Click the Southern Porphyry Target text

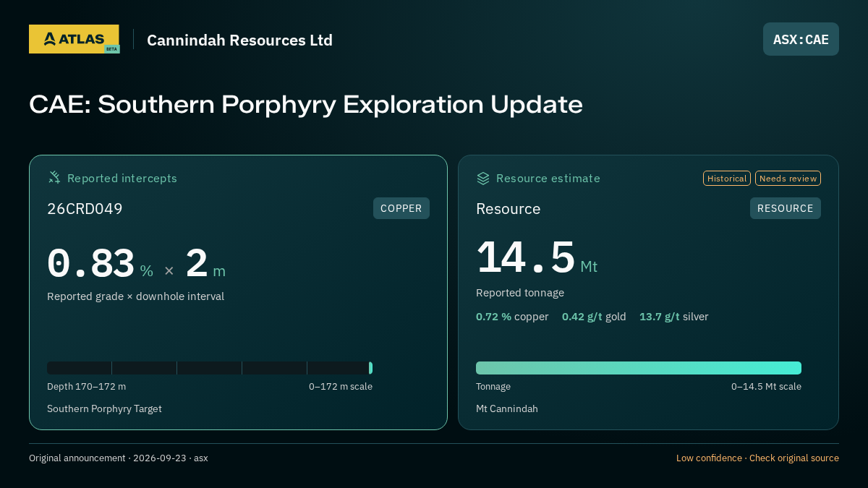tap(104, 409)
